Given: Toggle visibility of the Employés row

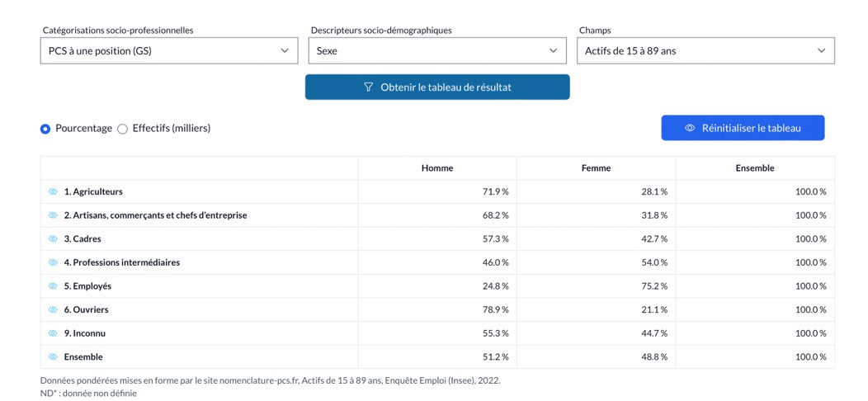Looking at the screenshot, I should (53, 286).
